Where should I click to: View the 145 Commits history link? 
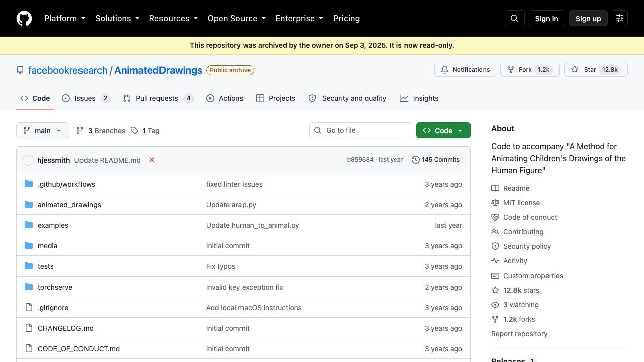point(436,160)
